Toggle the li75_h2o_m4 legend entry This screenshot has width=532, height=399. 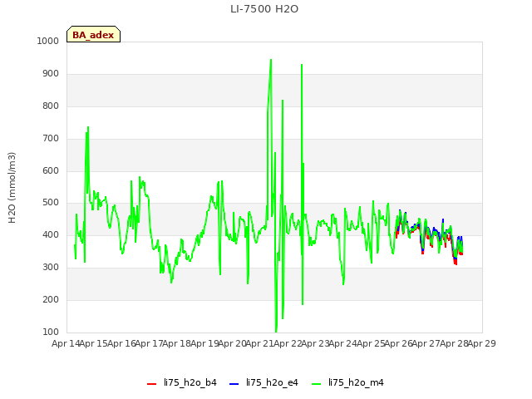tap(347, 382)
